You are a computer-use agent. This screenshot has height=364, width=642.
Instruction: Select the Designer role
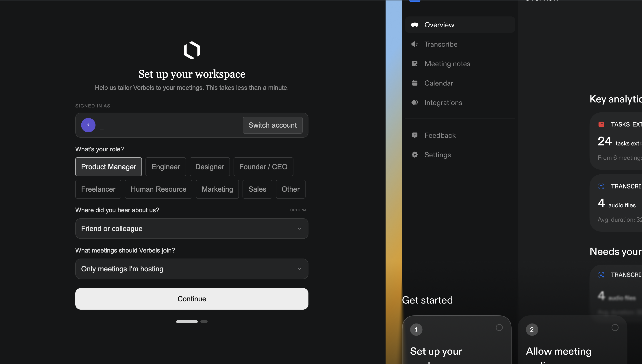[210, 167]
